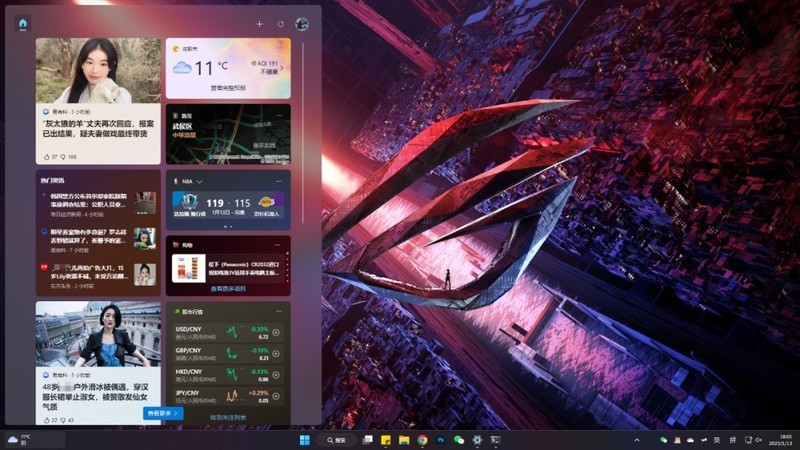Add HKD/CNY to the watchlist
This screenshot has height=450, width=800.
click(x=276, y=375)
